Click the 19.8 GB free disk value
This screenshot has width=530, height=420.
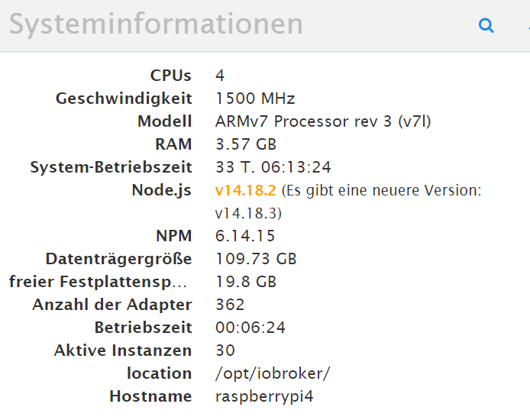tap(246, 282)
